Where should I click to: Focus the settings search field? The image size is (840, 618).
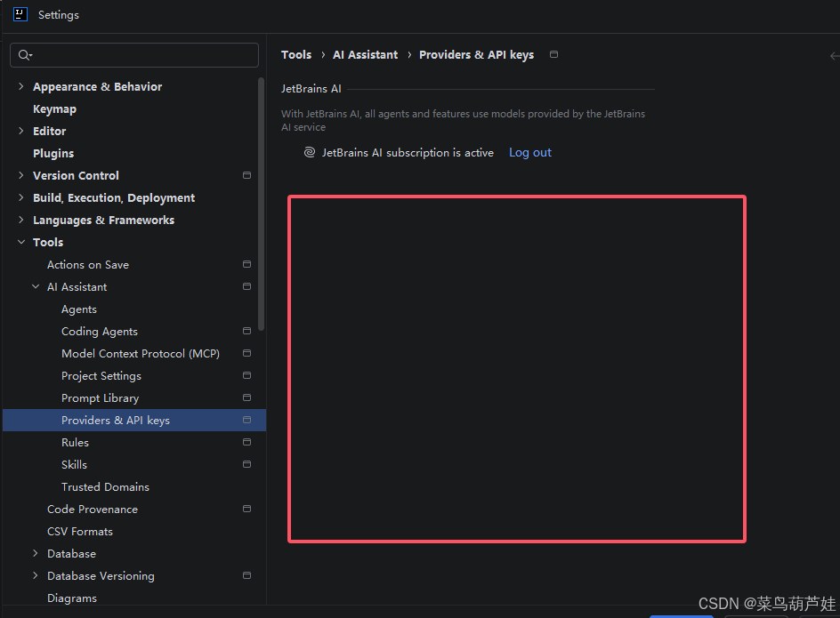[134, 55]
